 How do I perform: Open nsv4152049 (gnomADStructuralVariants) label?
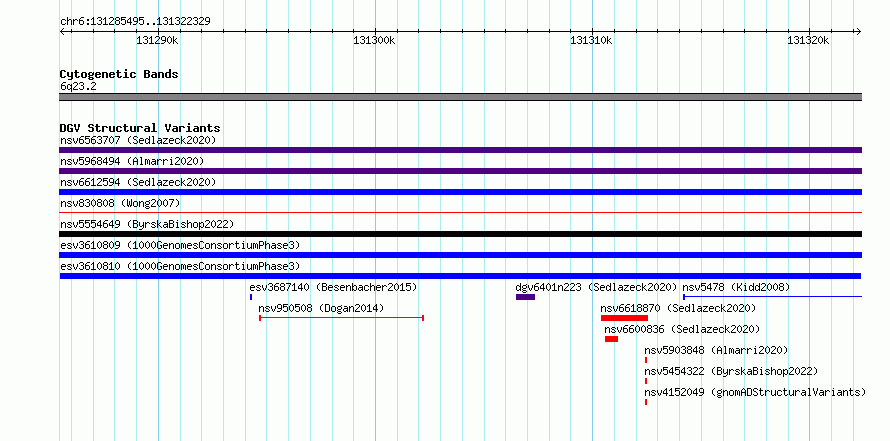click(755, 392)
